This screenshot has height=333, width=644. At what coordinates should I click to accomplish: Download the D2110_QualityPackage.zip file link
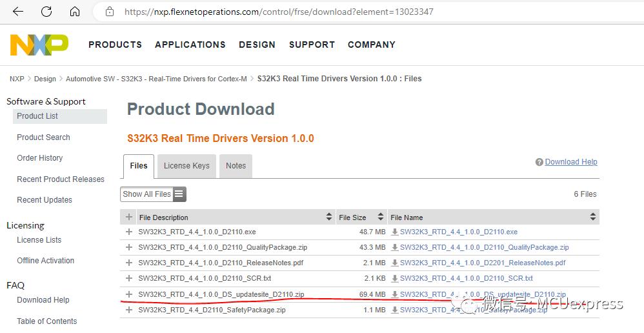click(x=484, y=248)
